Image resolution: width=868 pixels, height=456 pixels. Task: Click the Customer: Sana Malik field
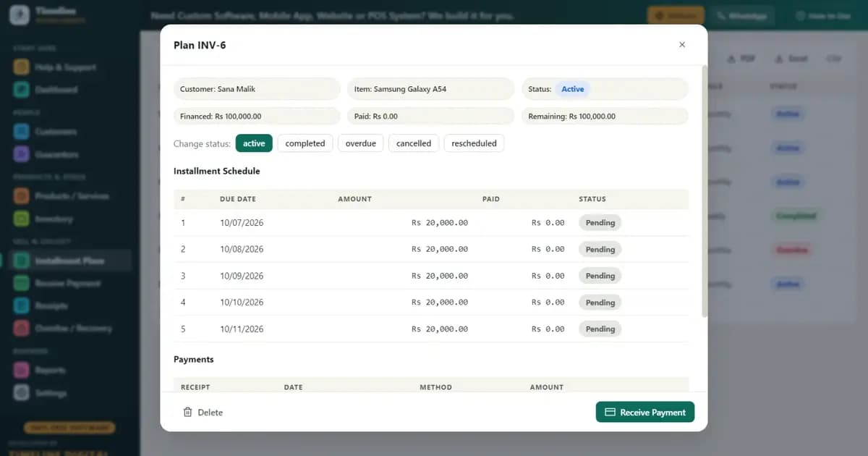click(257, 89)
